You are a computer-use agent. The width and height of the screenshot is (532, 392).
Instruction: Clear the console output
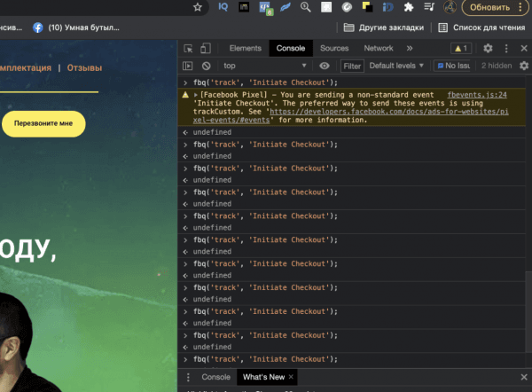[x=206, y=66]
